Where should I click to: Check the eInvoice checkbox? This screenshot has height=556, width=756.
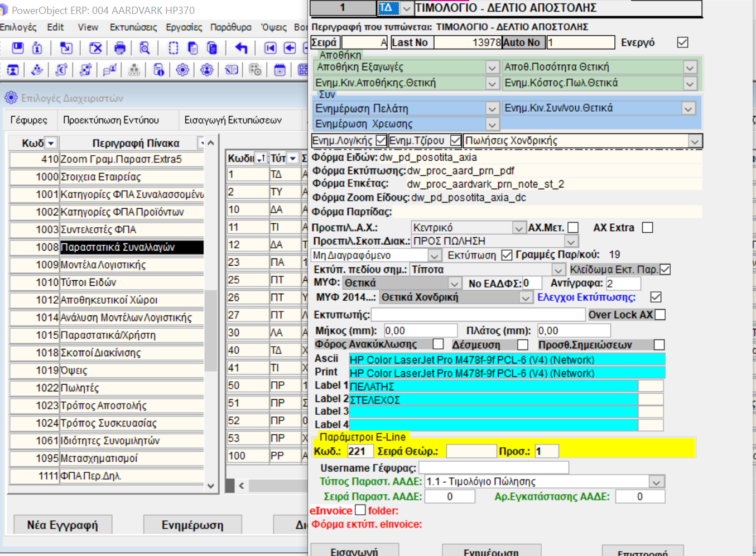click(360, 510)
